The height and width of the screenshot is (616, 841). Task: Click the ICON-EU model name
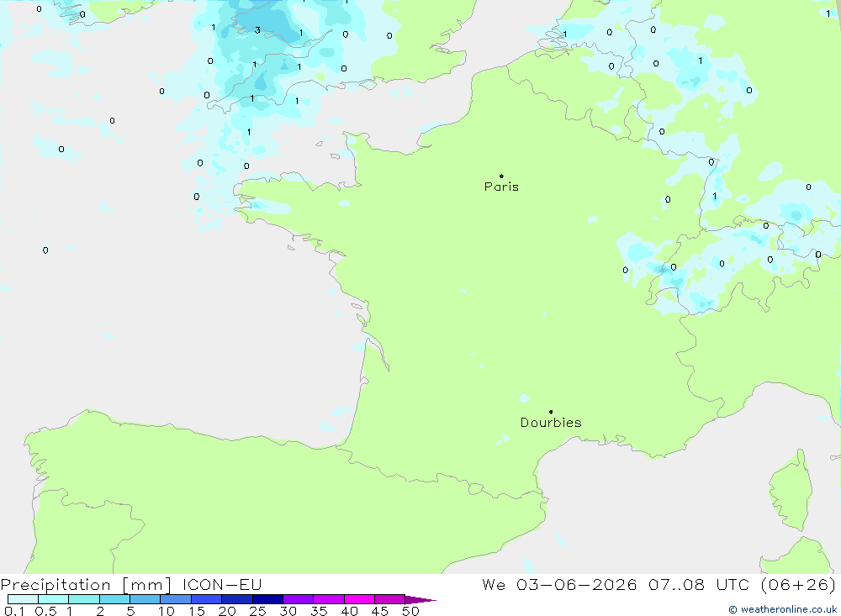point(222,584)
